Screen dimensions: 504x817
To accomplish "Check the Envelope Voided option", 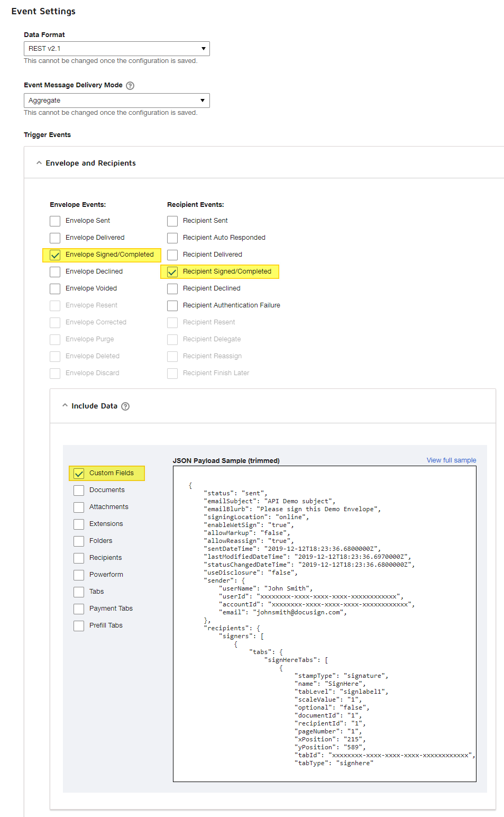I will tap(55, 289).
